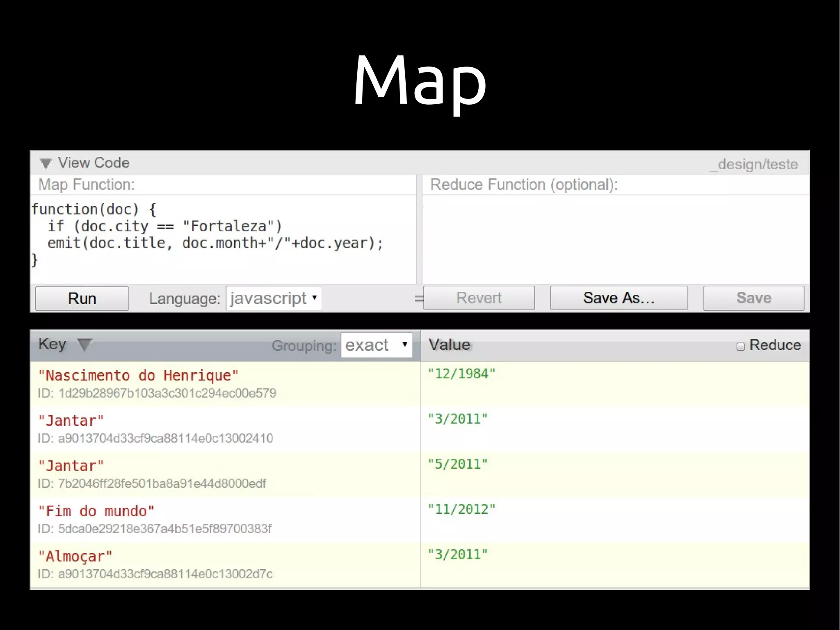Screen dimensions: 840x630
Task: Open the "Jantar" row with value 5/2011
Action: tap(71, 466)
